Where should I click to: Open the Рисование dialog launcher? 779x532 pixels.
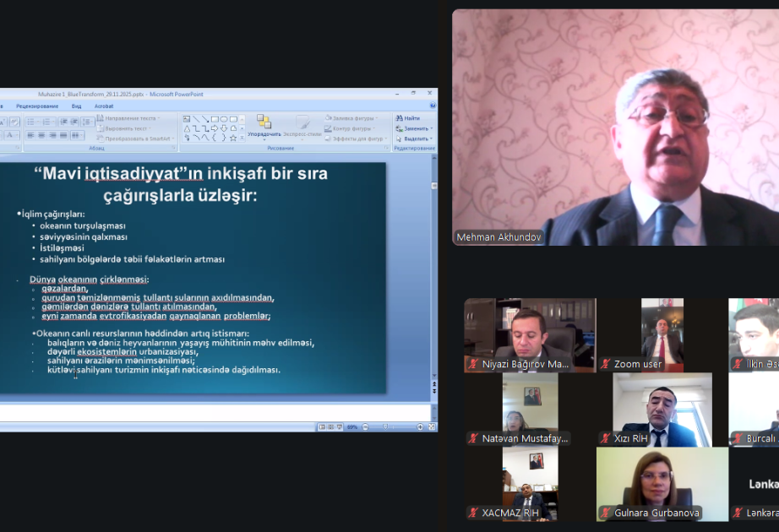pyautogui.click(x=386, y=148)
